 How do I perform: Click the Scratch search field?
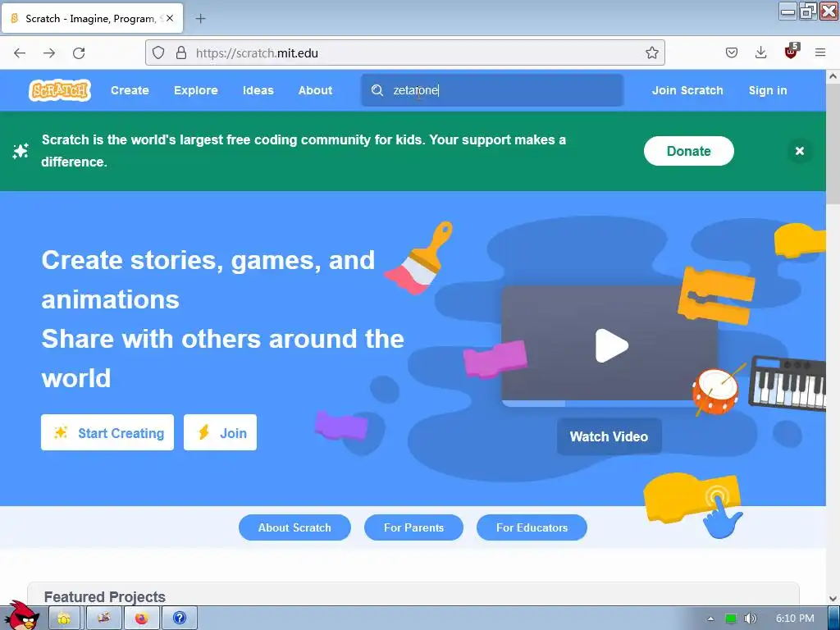pyautogui.click(x=492, y=90)
